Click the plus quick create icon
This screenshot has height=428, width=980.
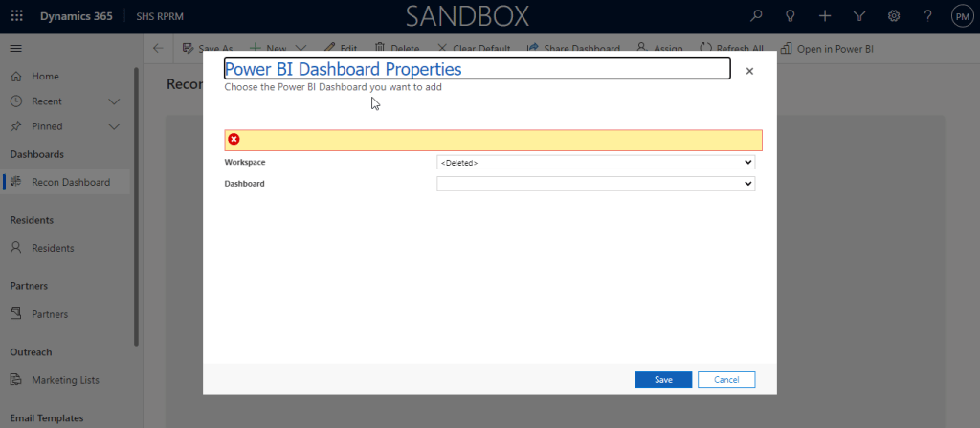click(x=825, y=16)
